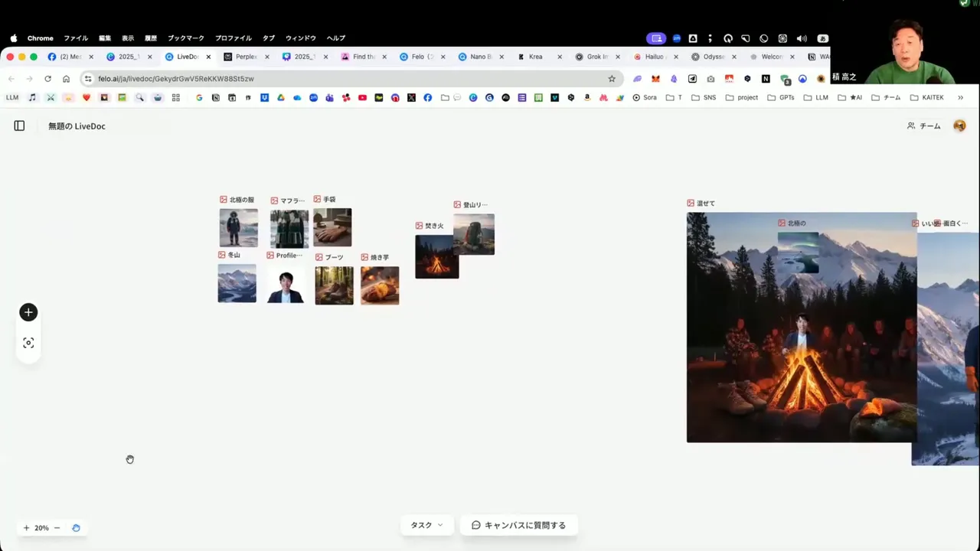Image resolution: width=980 pixels, height=551 pixels.
Task: Click the plus button to add canvas content
Action: pos(28,311)
